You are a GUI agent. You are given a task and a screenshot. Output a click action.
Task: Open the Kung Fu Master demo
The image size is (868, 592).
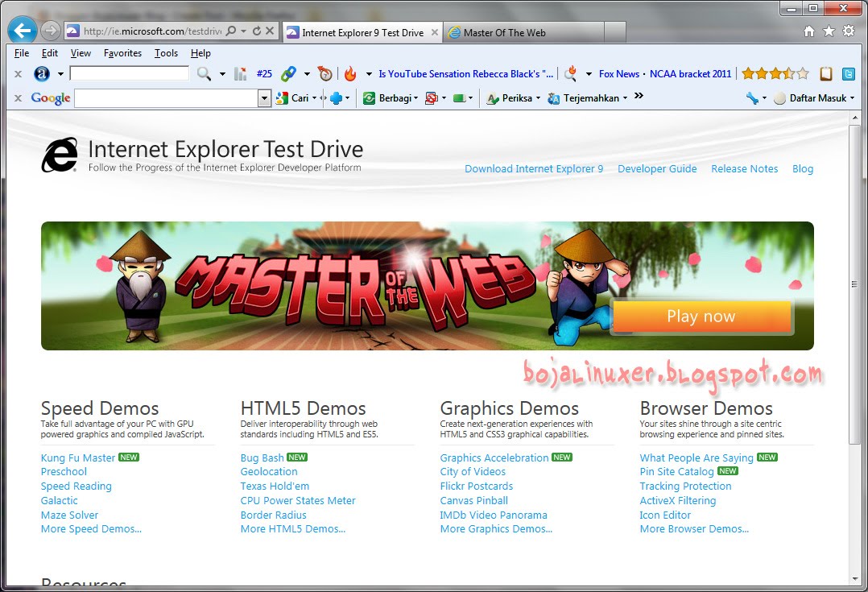78,458
